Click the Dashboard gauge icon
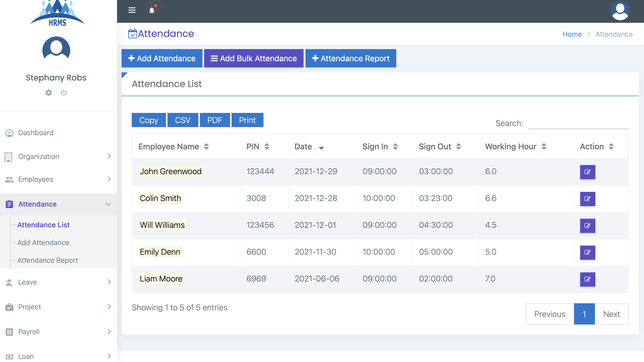 click(9, 133)
